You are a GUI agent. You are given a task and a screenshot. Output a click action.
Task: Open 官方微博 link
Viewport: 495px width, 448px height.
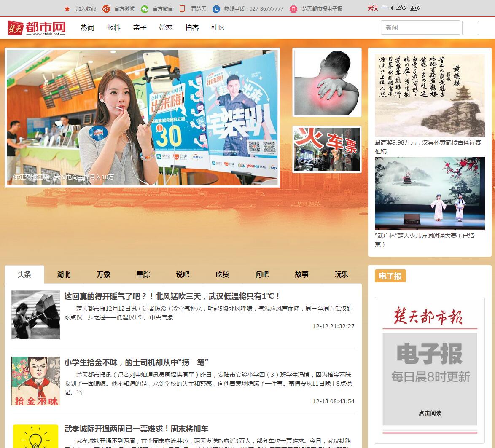pyautogui.click(x=124, y=9)
